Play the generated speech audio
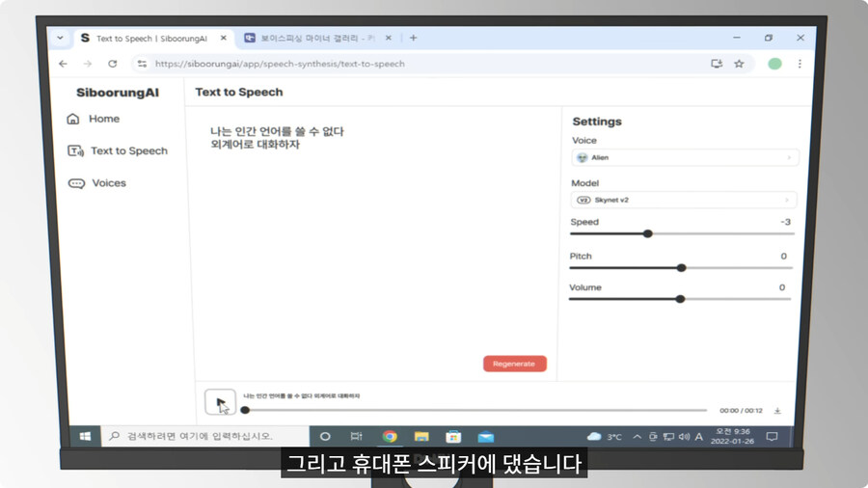Image resolution: width=868 pixels, height=488 pixels. [220, 403]
